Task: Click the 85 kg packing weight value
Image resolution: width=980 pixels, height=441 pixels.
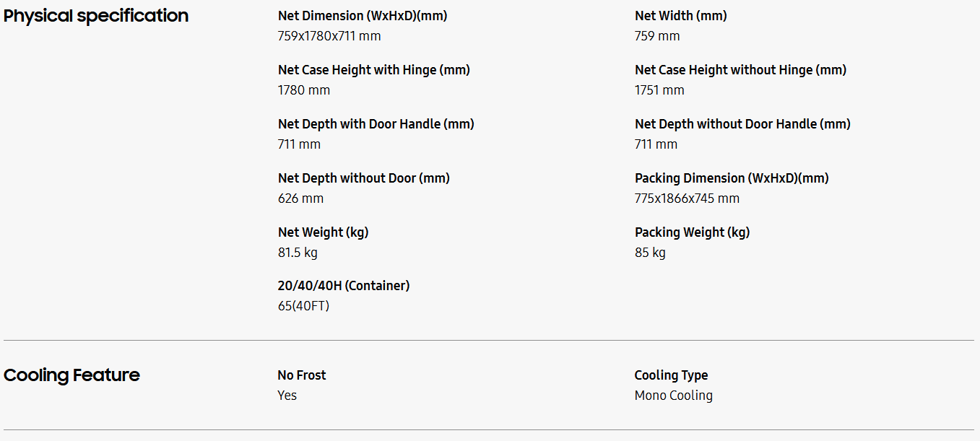Action: pos(650,253)
